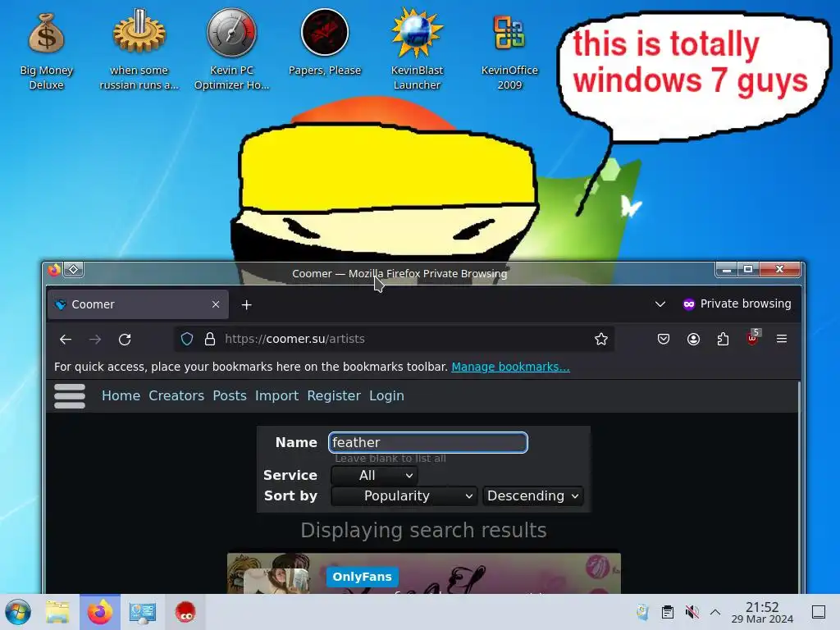Viewport: 840px width, 630px height.
Task: Click the address bar URL
Action: pos(294,339)
